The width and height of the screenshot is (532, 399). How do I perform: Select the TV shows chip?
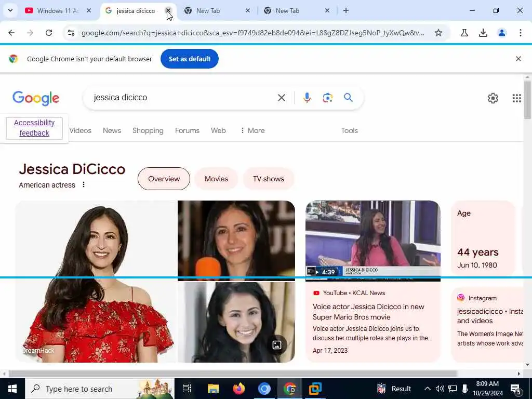[269, 179]
